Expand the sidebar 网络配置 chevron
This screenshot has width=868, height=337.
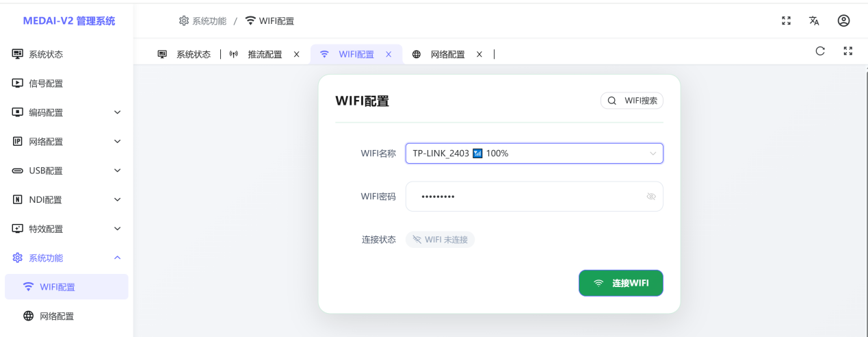tap(117, 141)
